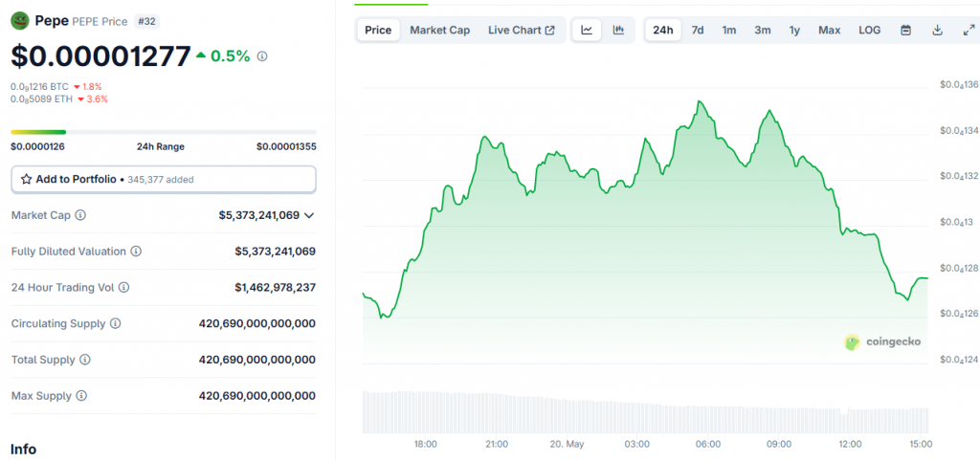980x461 pixels.
Task: Click the price line peak near 06:00
Action: 700,101
